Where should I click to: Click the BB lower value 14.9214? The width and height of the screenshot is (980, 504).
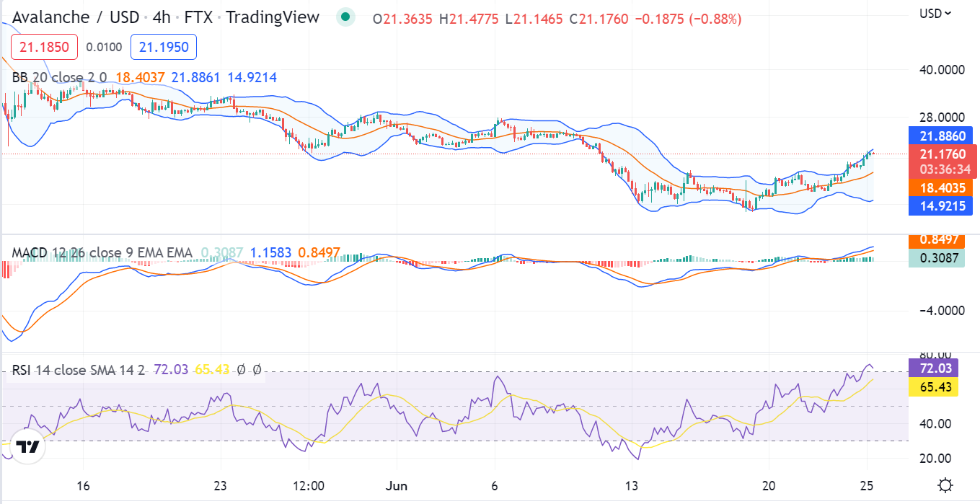coord(252,77)
